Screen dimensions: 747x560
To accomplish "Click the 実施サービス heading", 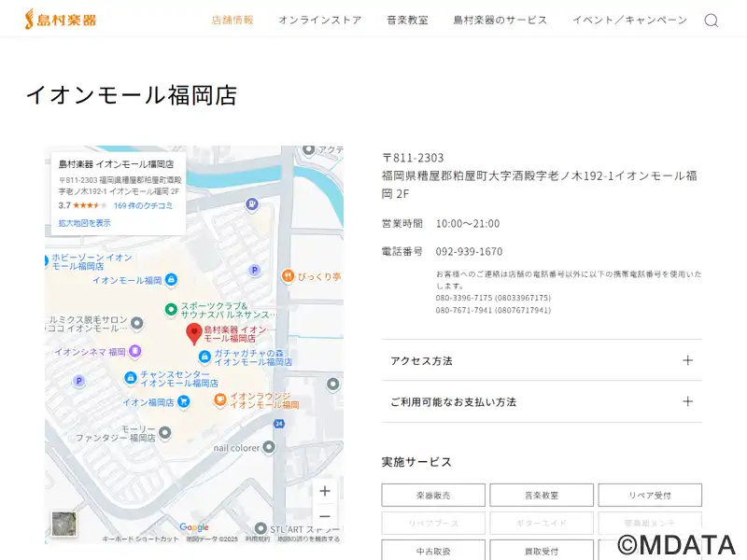I will (x=416, y=462).
